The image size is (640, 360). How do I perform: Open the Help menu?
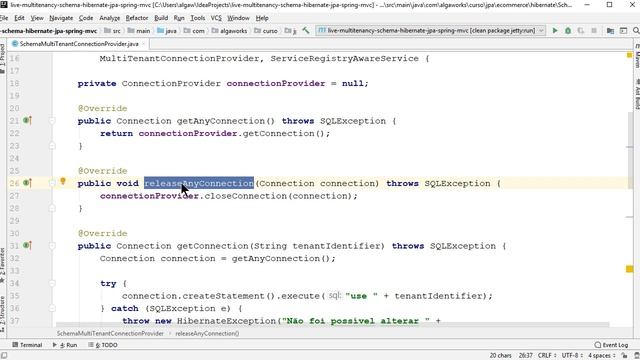[262, 18]
